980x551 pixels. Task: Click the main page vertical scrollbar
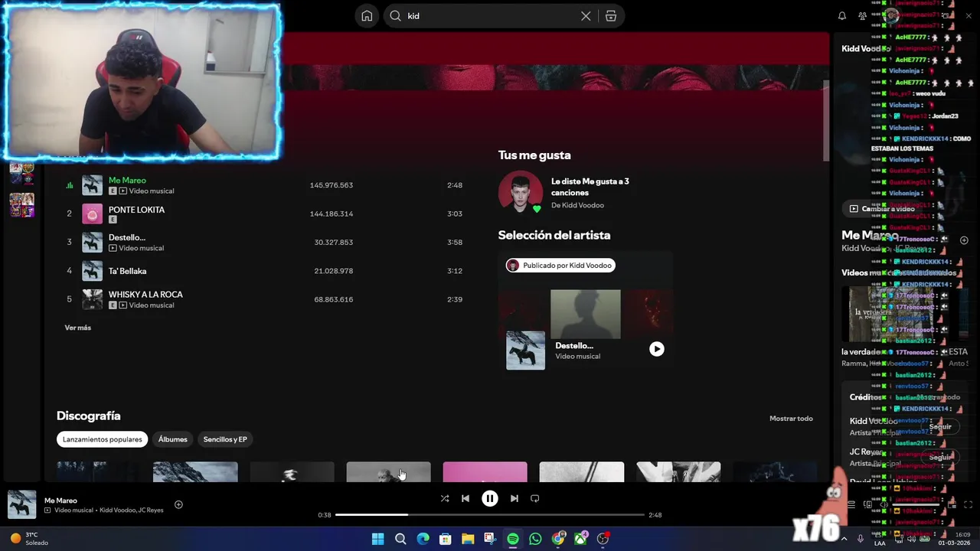826,120
